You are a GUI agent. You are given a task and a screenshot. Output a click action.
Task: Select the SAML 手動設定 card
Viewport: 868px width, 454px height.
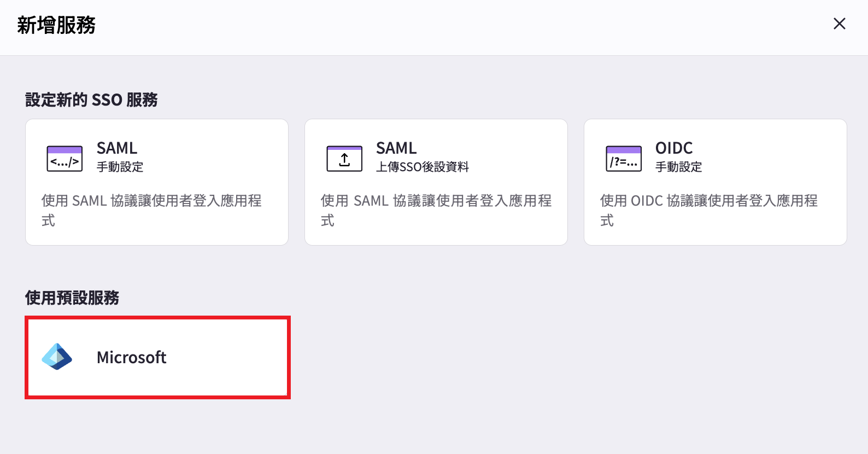157,182
